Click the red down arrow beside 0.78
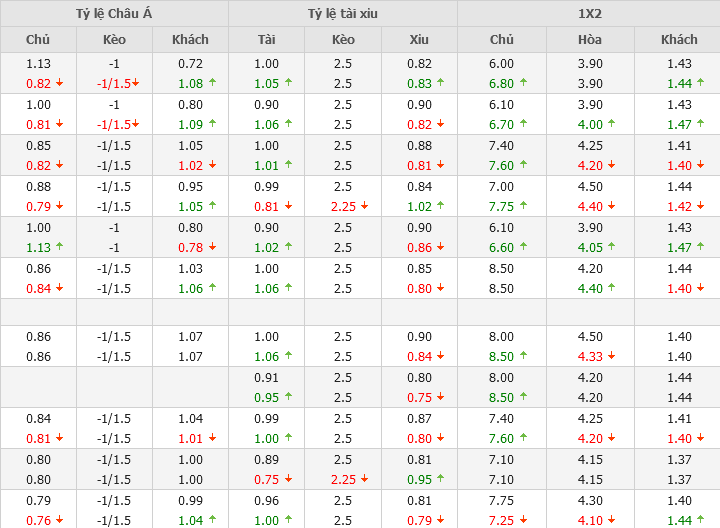The width and height of the screenshot is (720, 528). [x=212, y=247]
